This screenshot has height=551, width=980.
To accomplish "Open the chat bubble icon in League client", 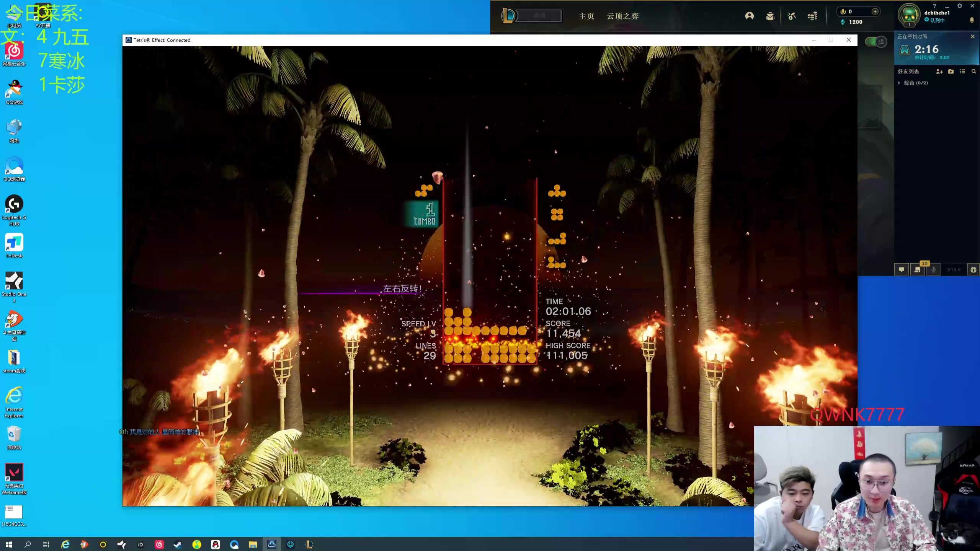I will click(902, 270).
